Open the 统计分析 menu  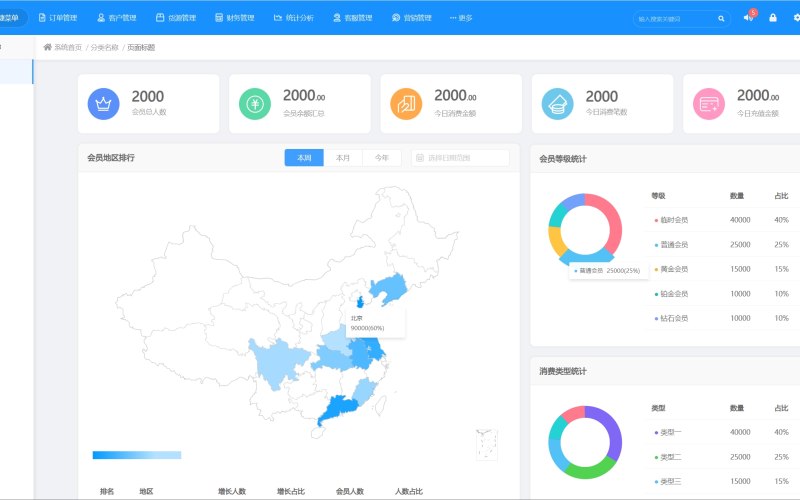point(294,18)
